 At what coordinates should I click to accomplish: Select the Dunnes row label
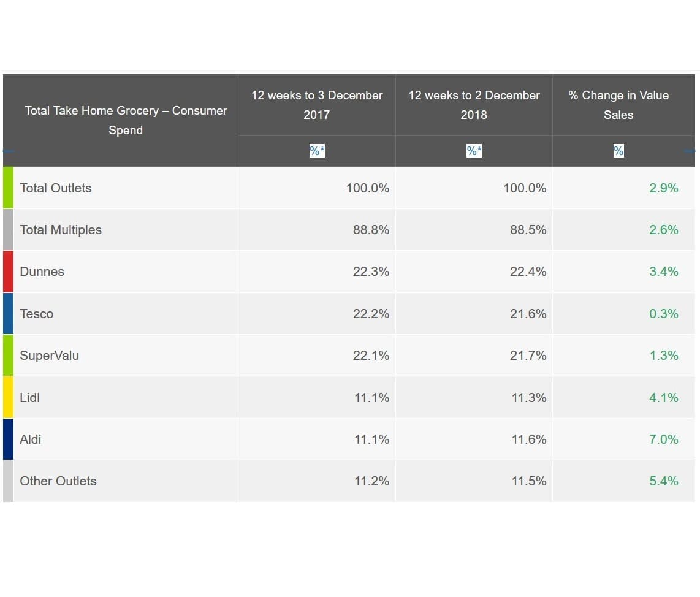42,272
